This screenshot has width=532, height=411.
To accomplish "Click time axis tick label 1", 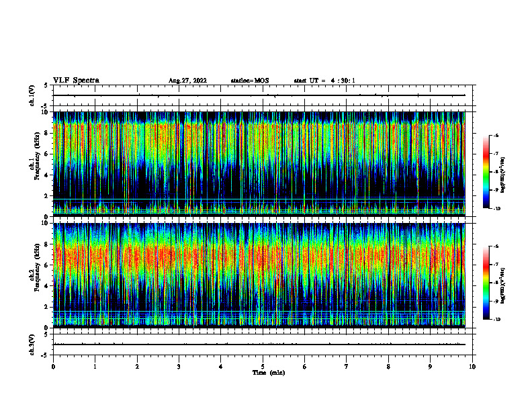I will 95,367.
